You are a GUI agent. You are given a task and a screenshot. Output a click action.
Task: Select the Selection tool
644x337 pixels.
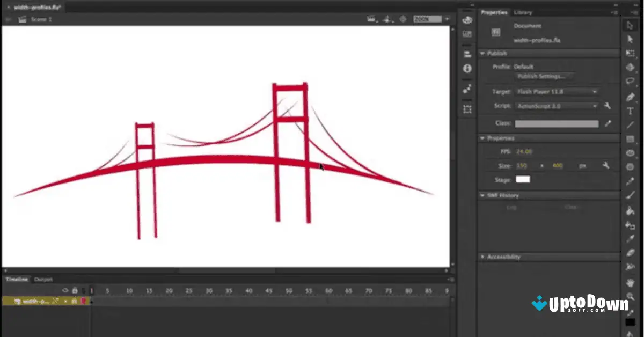[631, 25]
